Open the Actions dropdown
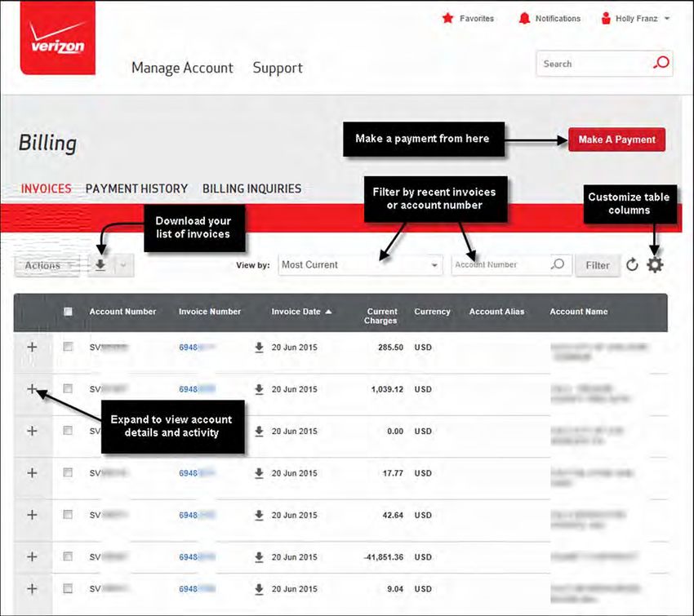This screenshot has width=694, height=616. pyautogui.click(x=47, y=265)
